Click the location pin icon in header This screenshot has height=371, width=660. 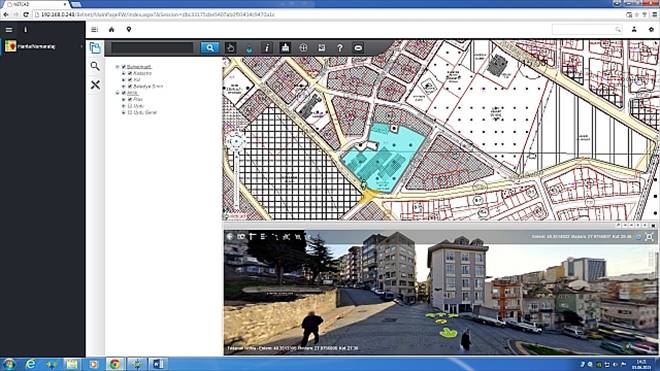[129, 29]
